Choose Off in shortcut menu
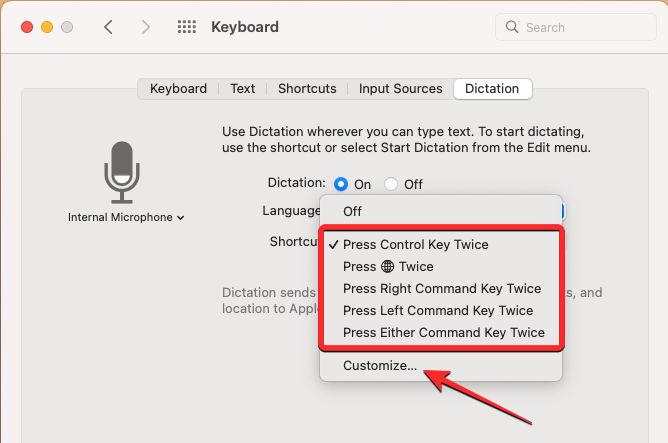Image resolution: width=668 pixels, height=443 pixels. (353, 211)
